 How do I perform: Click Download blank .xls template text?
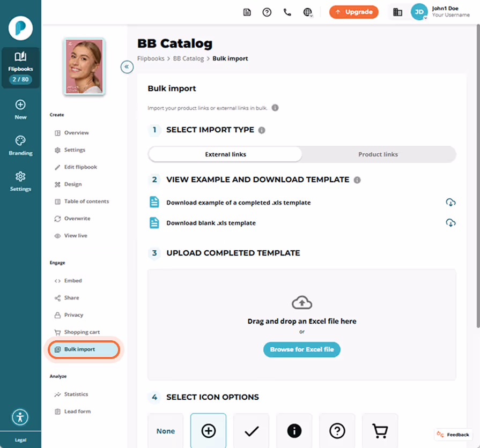(211, 223)
